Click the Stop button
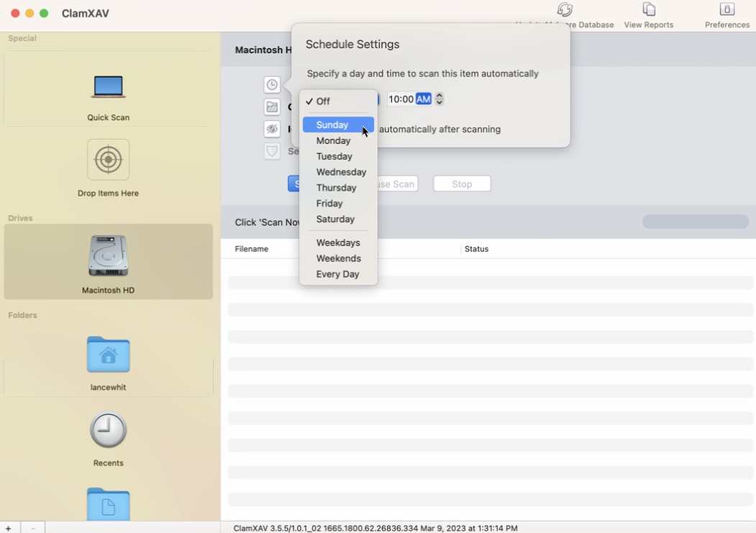 coord(462,184)
